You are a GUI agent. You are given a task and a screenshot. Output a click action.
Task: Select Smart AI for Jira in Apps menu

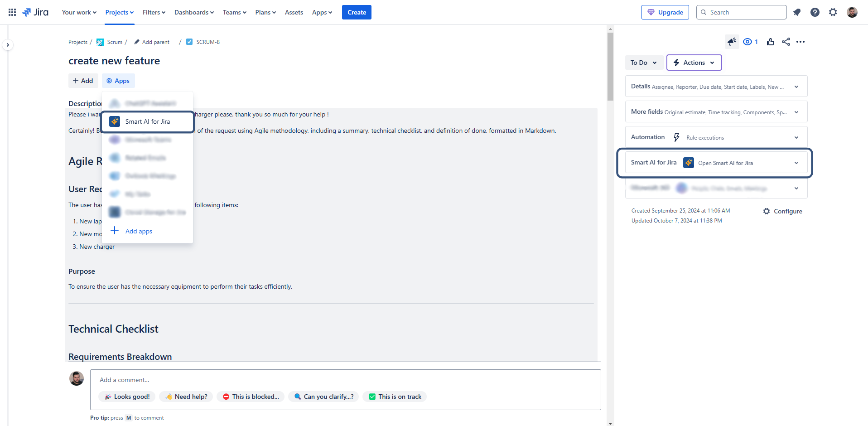147,121
